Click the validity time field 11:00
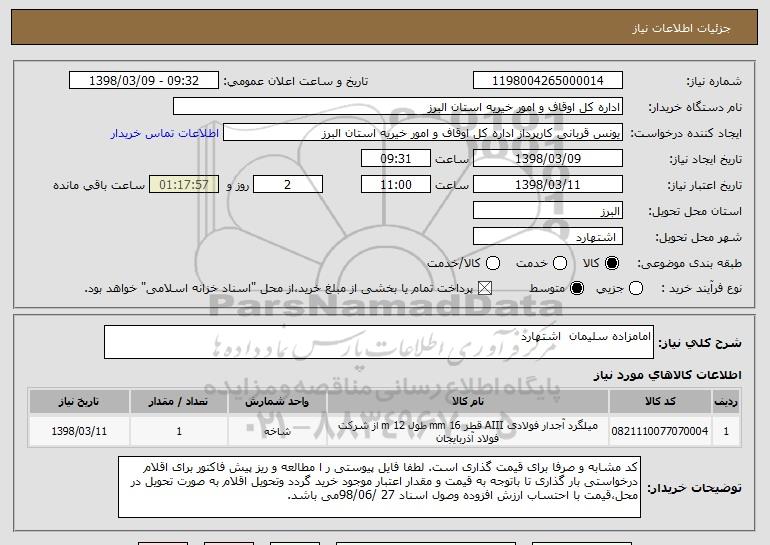Screen dimensions: 770x545 click(x=396, y=185)
